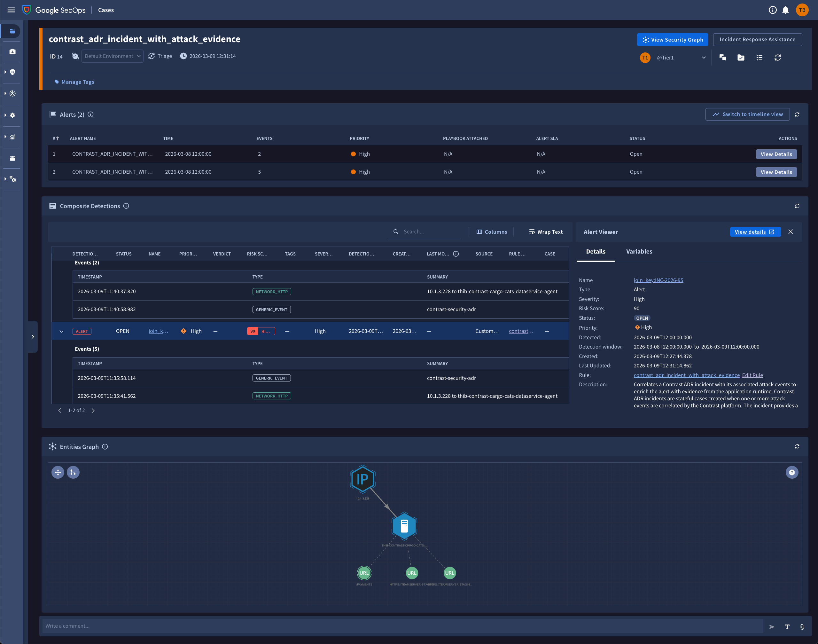The height and width of the screenshot is (644, 818).
Task: Click View Security Graph button
Action: tap(673, 40)
